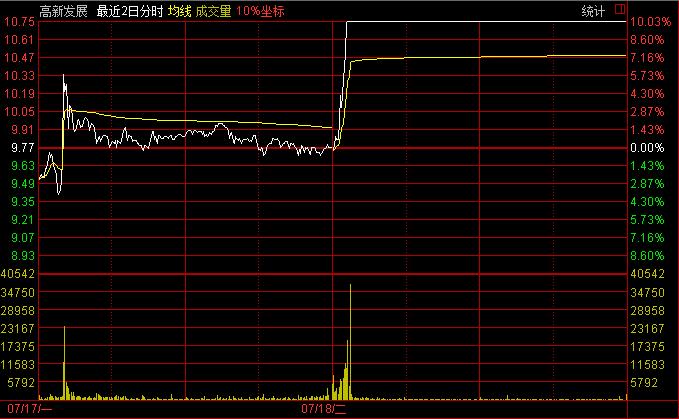Click the 10.61 price axis label
The image size is (679, 419).
[x=19, y=40]
